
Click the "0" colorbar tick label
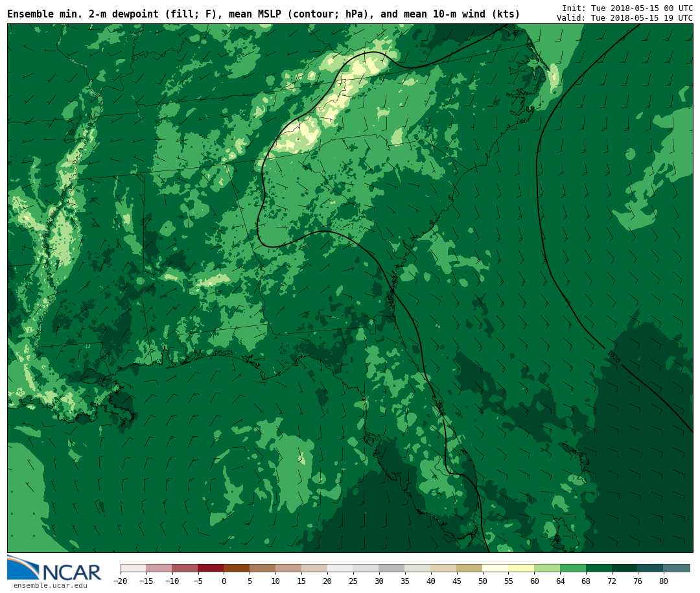[224, 581]
